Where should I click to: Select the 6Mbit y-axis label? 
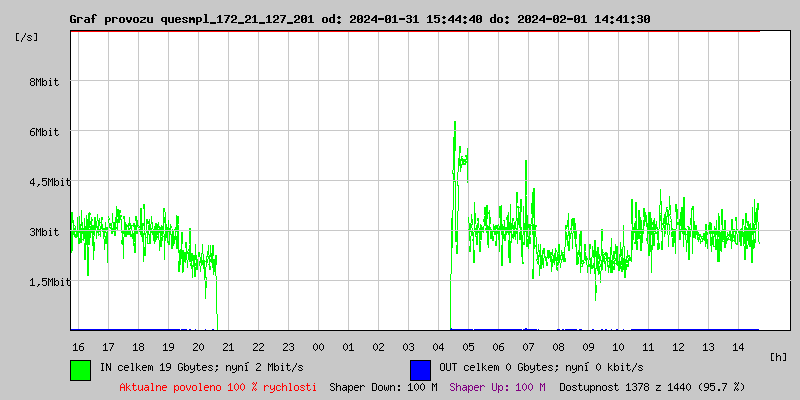coord(44,132)
